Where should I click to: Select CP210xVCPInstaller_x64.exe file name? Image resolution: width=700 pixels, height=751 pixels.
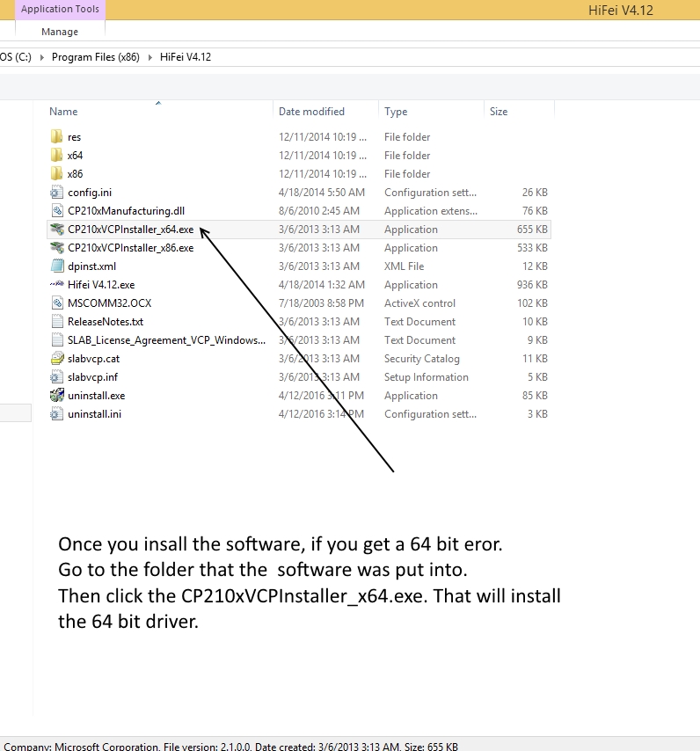131,230
